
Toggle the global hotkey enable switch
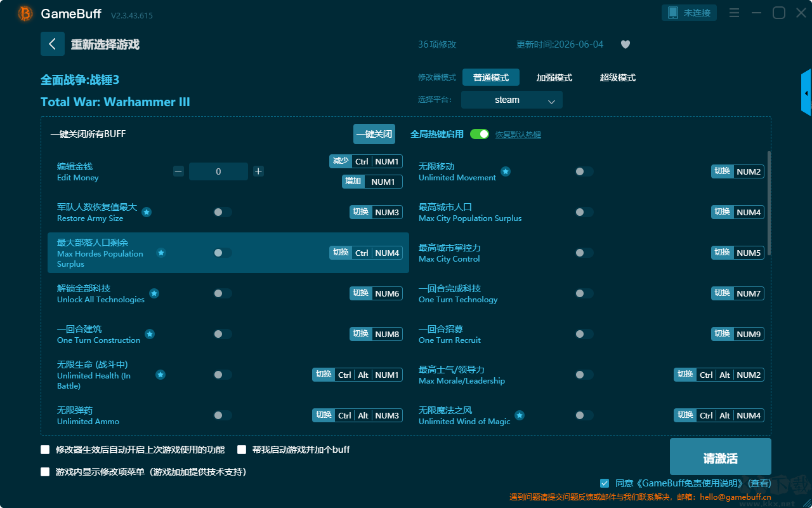pos(480,134)
